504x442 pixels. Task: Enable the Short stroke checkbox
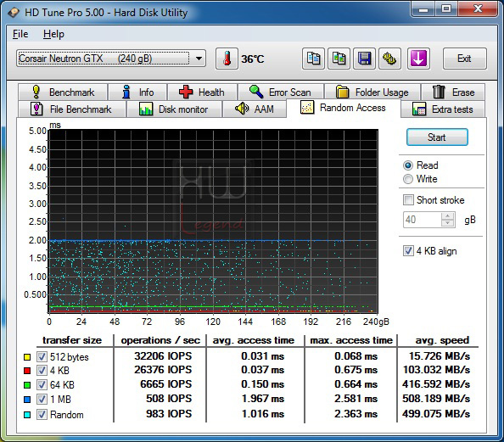click(408, 200)
